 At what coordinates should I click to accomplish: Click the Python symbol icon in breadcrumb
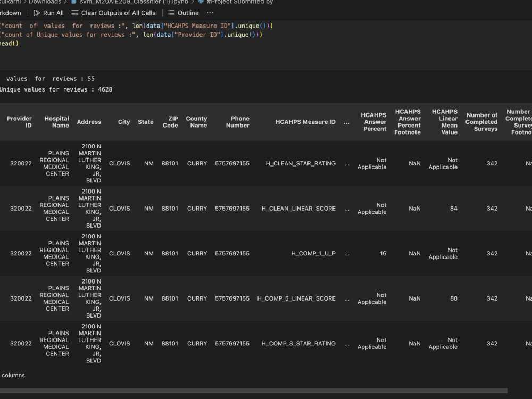coord(201,2)
